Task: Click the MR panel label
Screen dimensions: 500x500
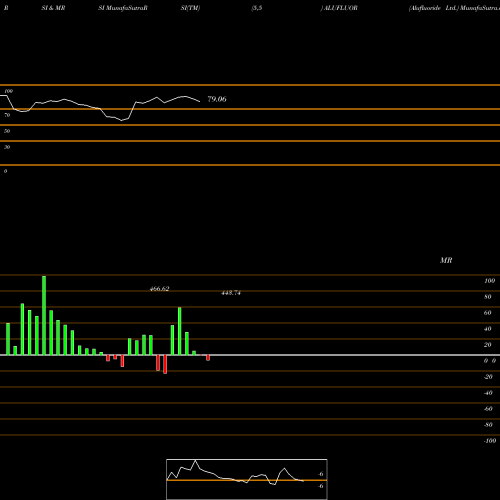Action: [x=446, y=260]
